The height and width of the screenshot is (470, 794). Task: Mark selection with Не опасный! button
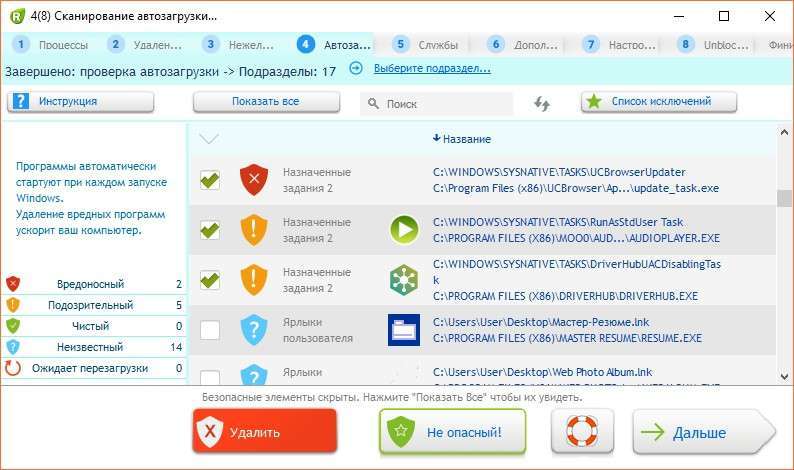coord(453,432)
